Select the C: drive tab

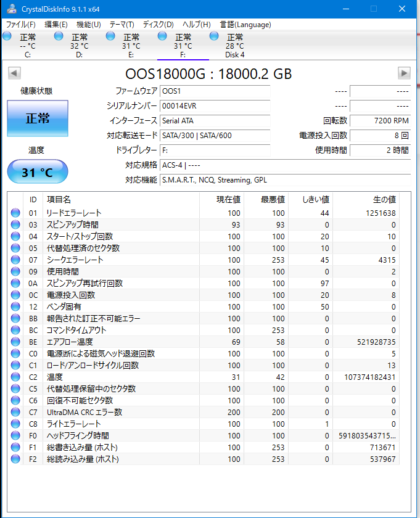click(x=28, y=46)
